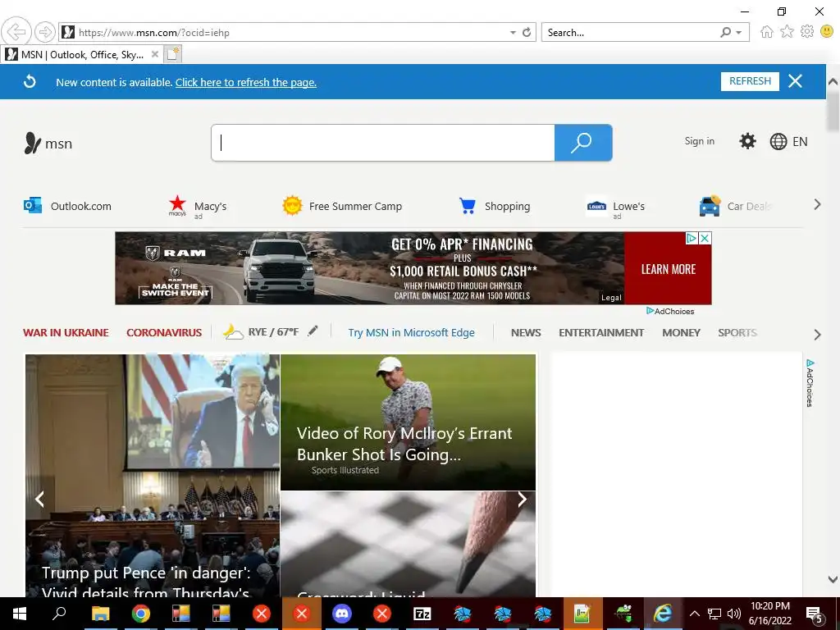Screen dimensions: 840x630
Task: Open the address bar dropdown arrow
Action: coord(513,33)
